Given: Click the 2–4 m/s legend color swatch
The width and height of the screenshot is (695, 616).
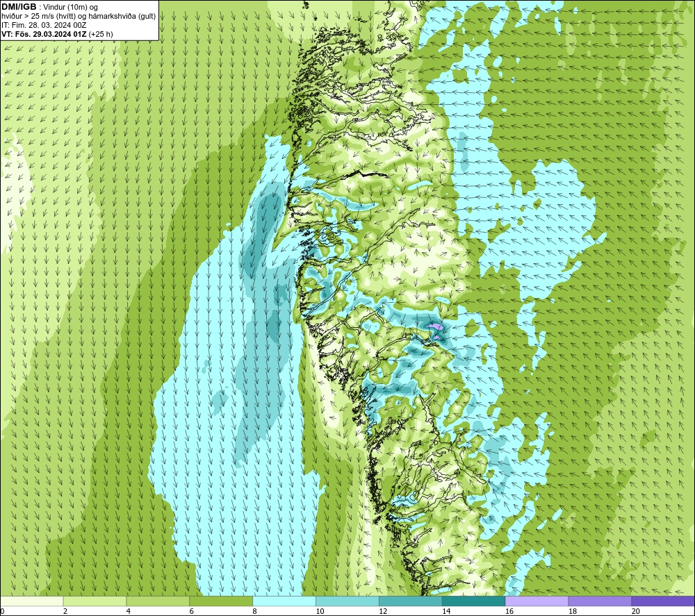Looking at the screenshot, I should (x=95, y=601).
